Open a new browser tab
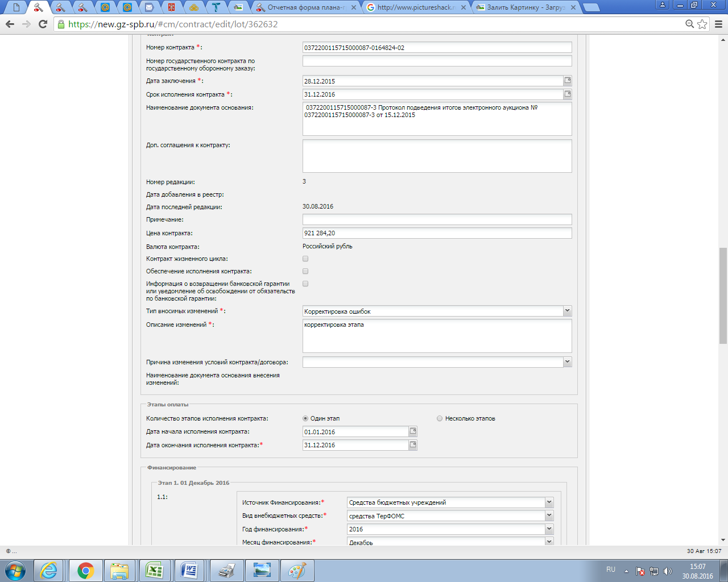This screenshot has height=582, width=728. pos(591,8)
